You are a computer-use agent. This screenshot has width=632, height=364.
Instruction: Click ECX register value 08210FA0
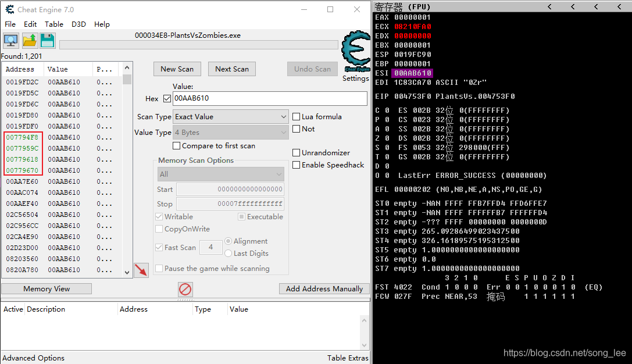click(413, 27)
